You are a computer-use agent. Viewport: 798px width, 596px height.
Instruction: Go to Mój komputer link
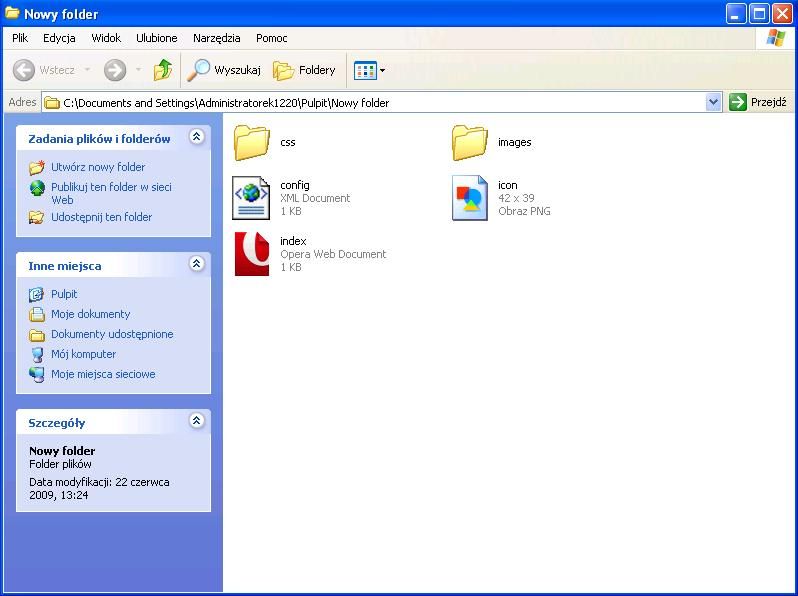coord(83,354)
